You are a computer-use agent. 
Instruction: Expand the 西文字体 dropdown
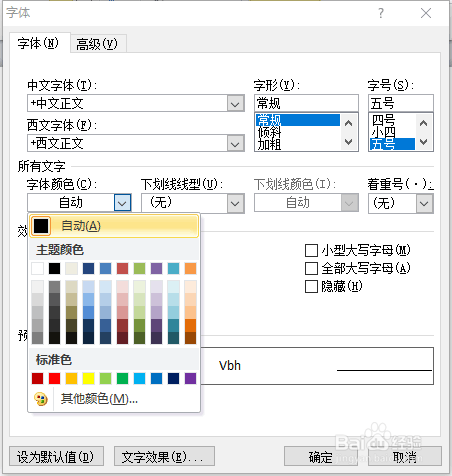(235, 144)
